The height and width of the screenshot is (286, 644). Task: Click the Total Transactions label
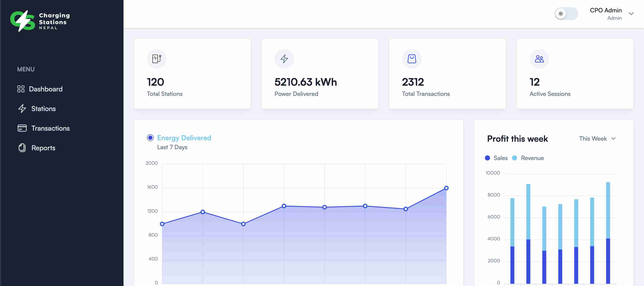[426, 94]
